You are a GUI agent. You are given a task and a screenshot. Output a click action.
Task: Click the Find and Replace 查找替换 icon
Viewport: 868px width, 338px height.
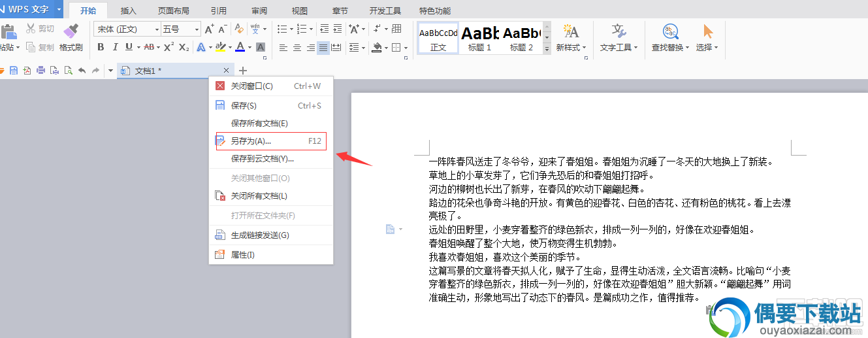pos(671,31)
